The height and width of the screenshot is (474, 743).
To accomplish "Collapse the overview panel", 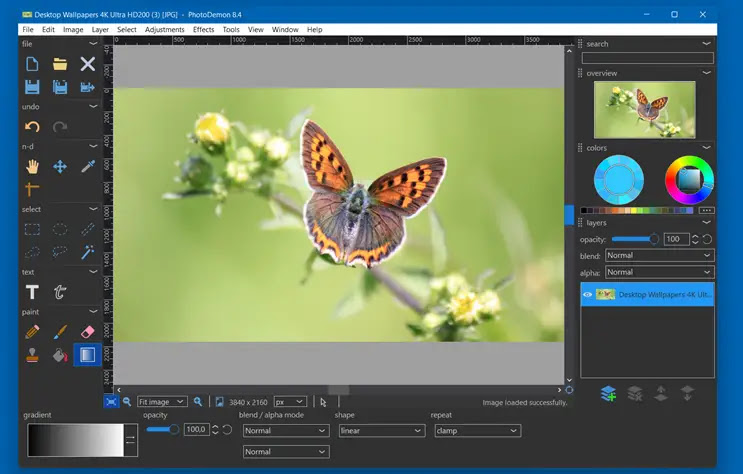I will [706, 73].
